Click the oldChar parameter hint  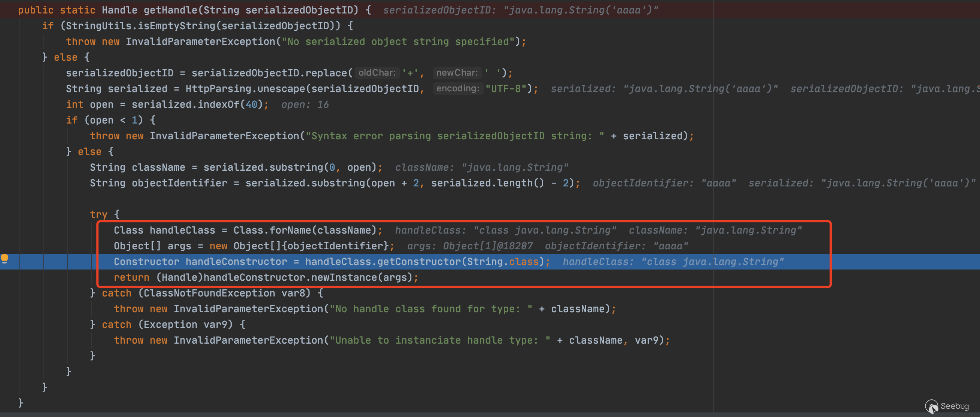tap(377, 73)
